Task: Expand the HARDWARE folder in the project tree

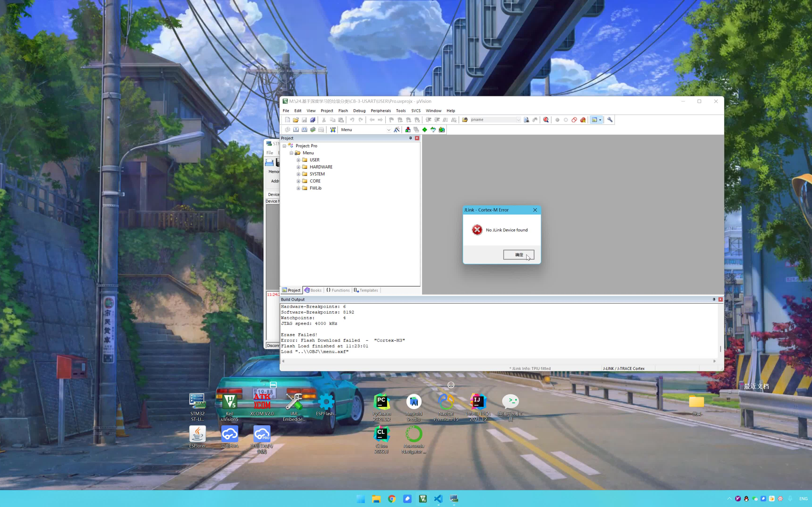Action: coord(298,167)
